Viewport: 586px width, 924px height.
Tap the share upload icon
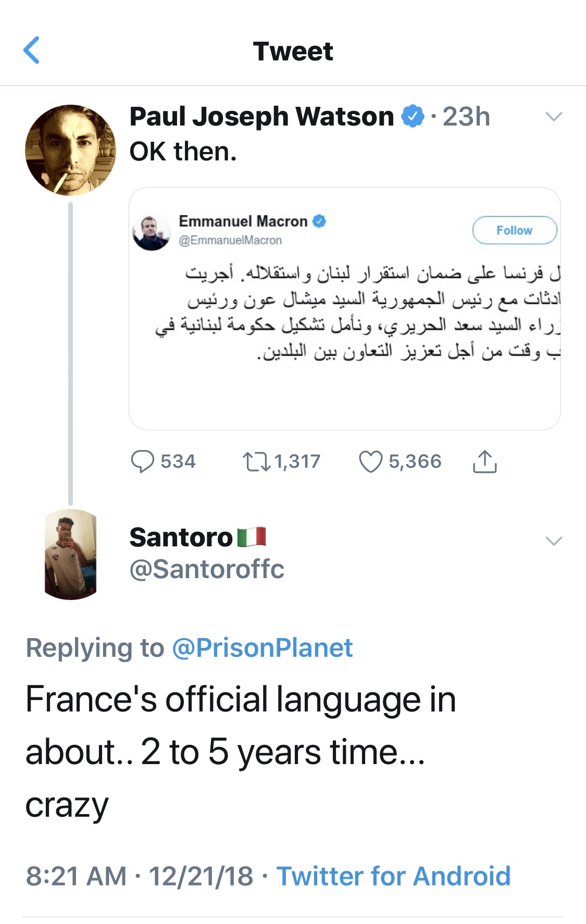484,461
